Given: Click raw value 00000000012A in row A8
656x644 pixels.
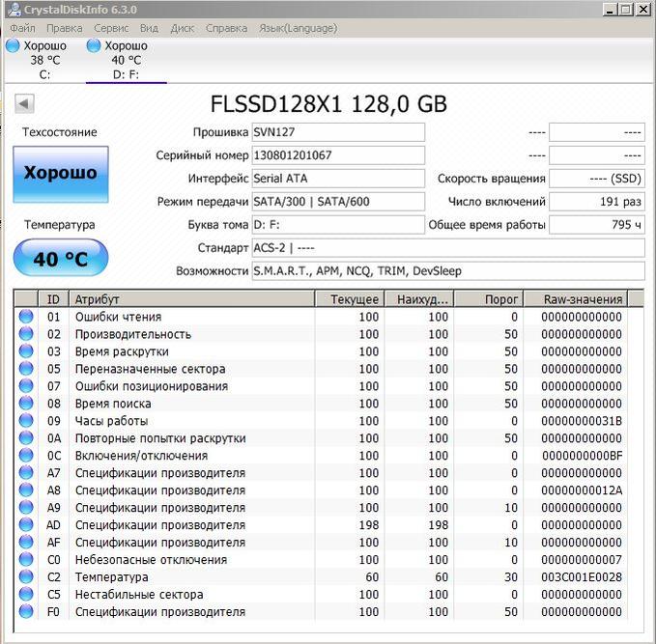Looking at the screenshot, I should (582, 490).
